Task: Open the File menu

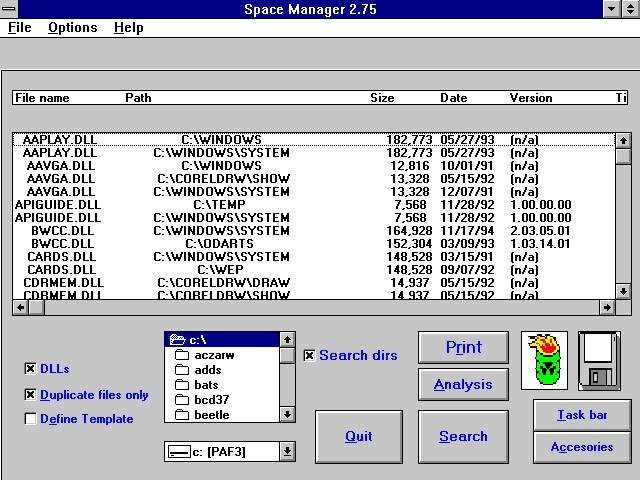Action: 20,27
